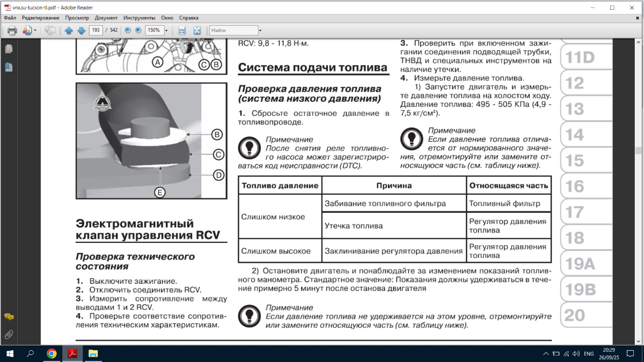
Task: Open the Найти search options dropdown
Action: pos(260,31)
